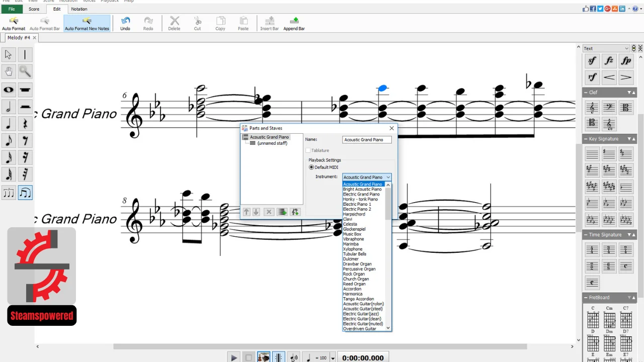Insert the sforzando sf dynamic
Image resolution: width=644 pixels, height=362 pixels.
592,61
